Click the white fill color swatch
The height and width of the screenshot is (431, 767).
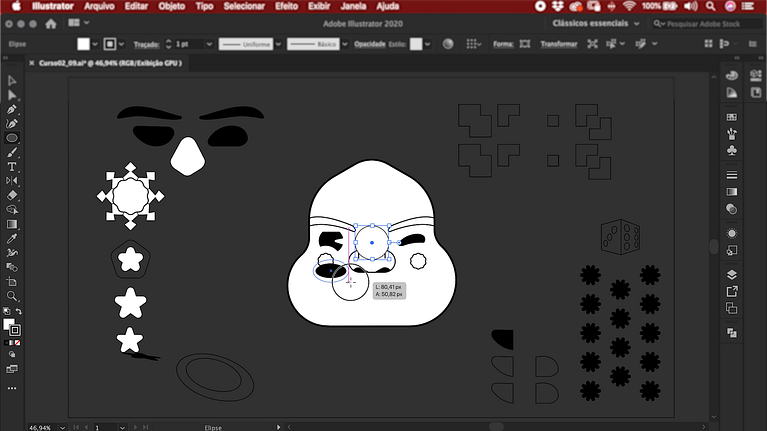(x=84, y=44)
